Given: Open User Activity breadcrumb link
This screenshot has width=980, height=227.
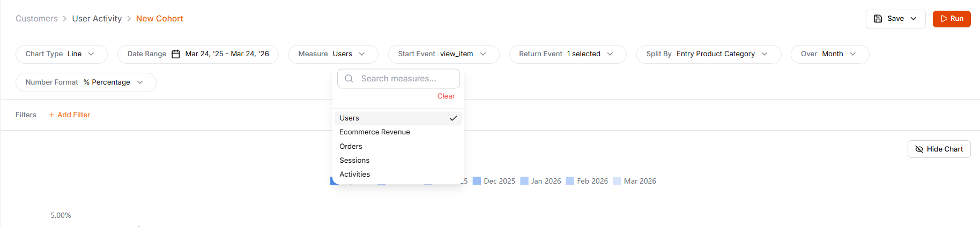Looking at the screenshot, I should click(97, 19).
